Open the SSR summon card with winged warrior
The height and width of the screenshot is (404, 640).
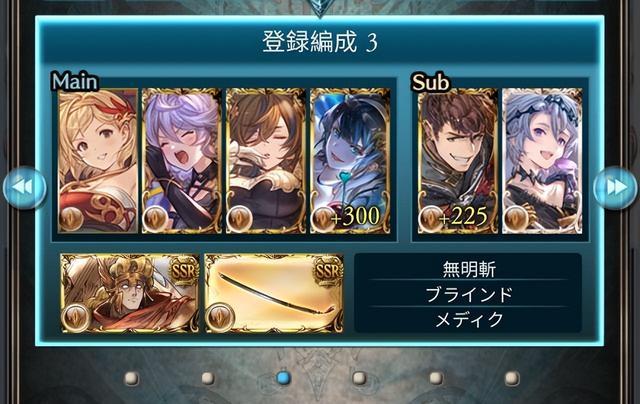click(130, 293)
